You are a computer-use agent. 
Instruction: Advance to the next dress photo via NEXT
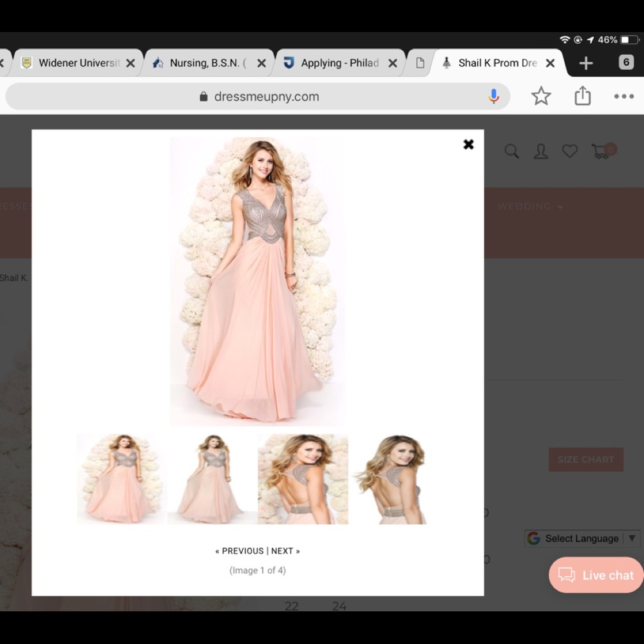click(284, 551)
